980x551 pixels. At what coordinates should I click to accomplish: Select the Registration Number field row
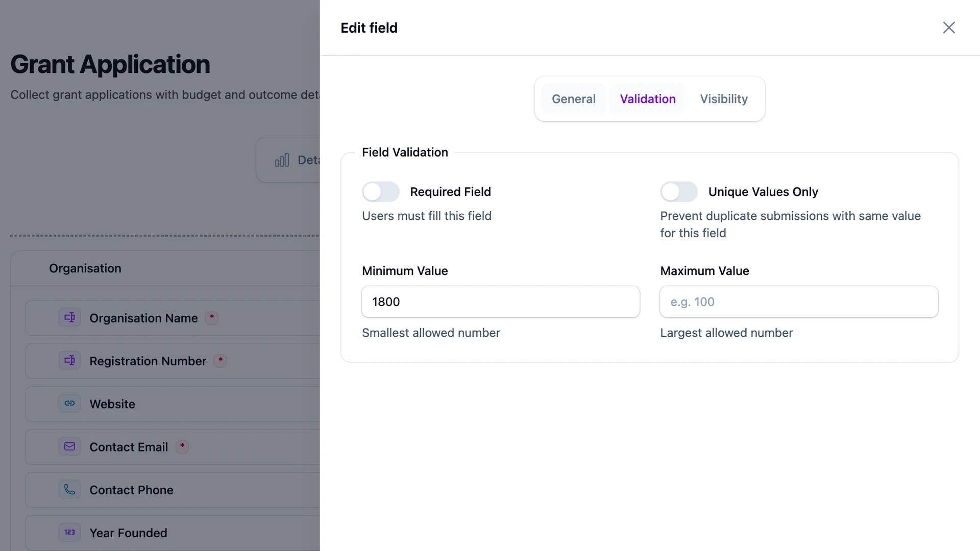pos(173,361)
